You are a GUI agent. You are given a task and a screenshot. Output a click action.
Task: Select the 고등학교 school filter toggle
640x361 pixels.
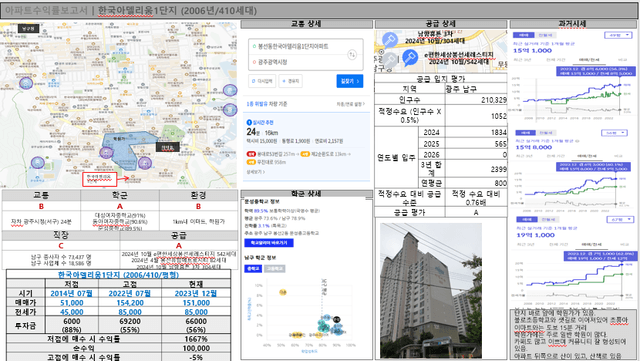[275, 269]
